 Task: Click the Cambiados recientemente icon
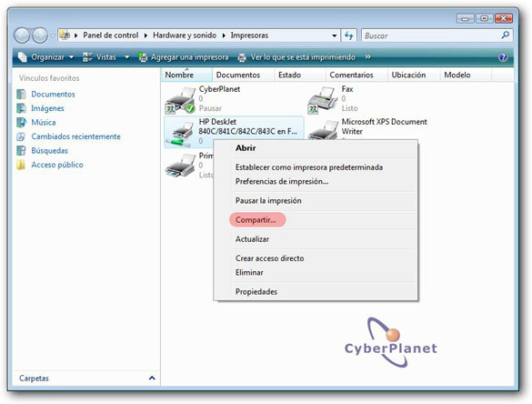point(21,136)
